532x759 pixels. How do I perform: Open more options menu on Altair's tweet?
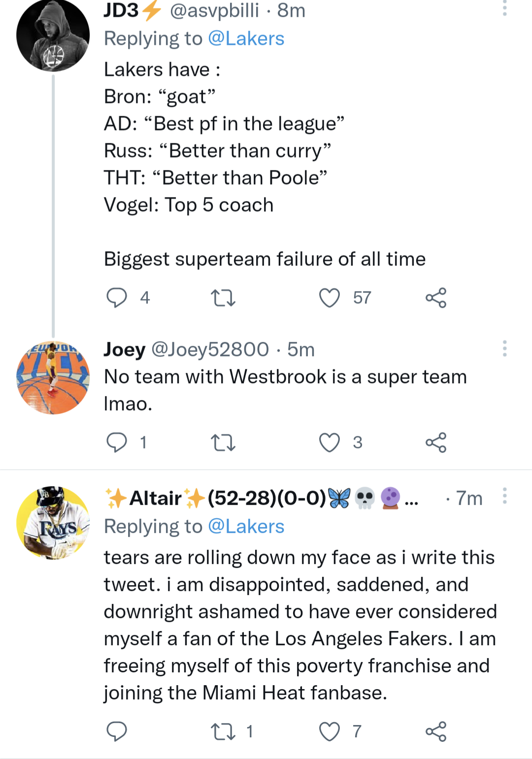pyautogui.click(x=504, y=496)
